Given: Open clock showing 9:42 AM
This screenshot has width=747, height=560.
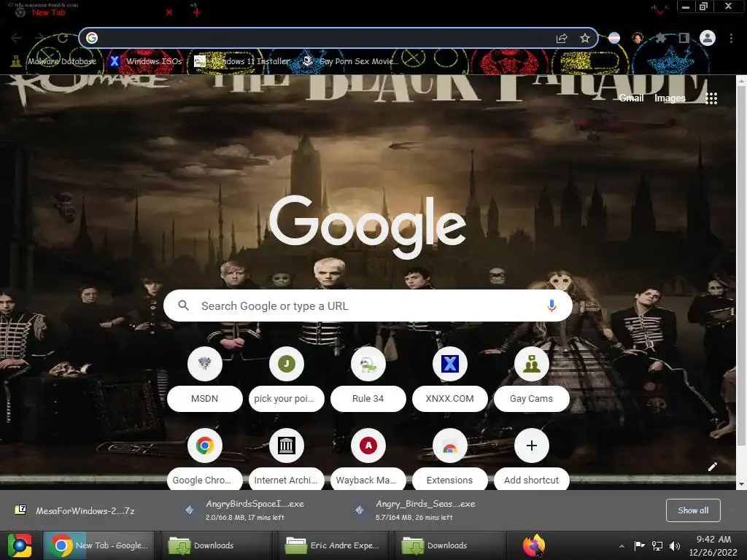Looking at the screenshot, I should pyautogui.click(x=713, y=545).
